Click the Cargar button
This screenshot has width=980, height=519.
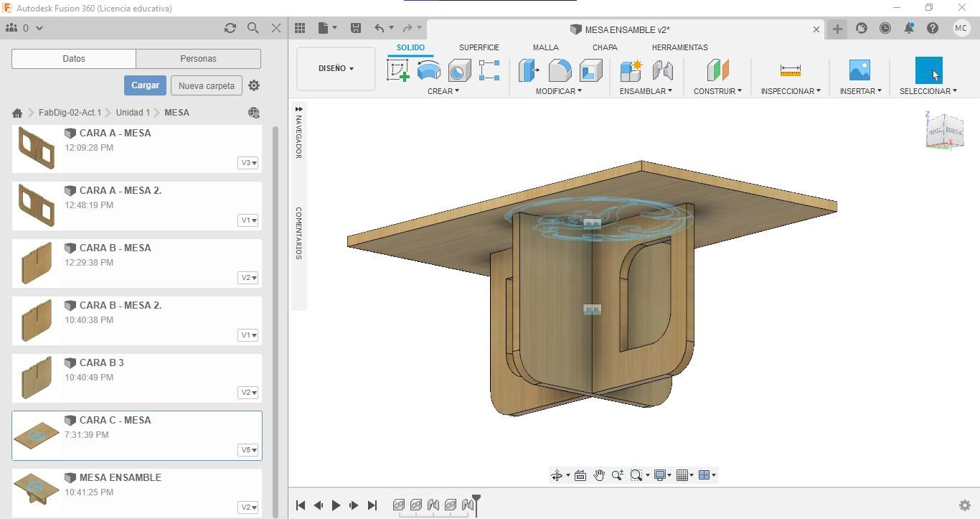point(145,85)
